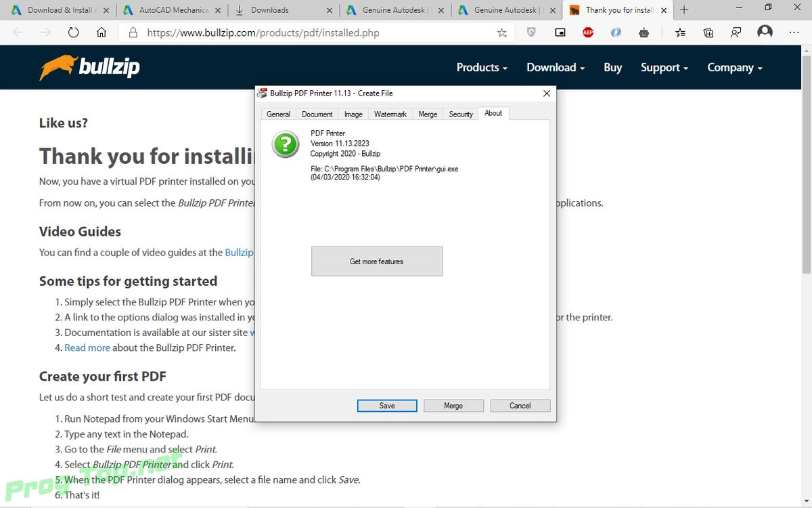Add this page to favorites star
The height and width of the screenshot is (508, 812).
pos(501,33)
